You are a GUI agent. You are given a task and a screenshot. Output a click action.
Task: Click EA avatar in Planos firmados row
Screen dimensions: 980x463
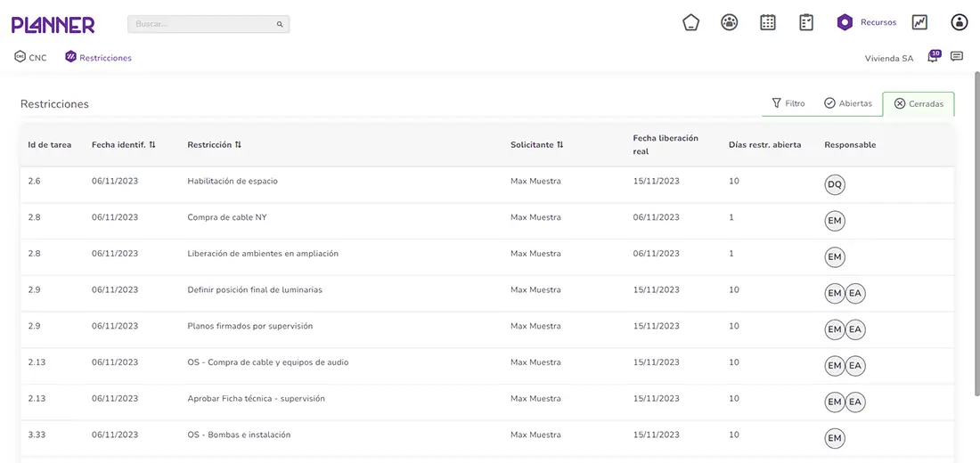(855, 330)
